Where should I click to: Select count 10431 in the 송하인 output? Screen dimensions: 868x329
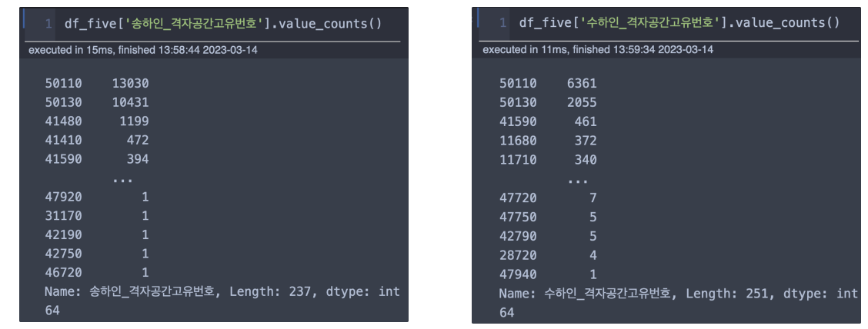(131, 102)
